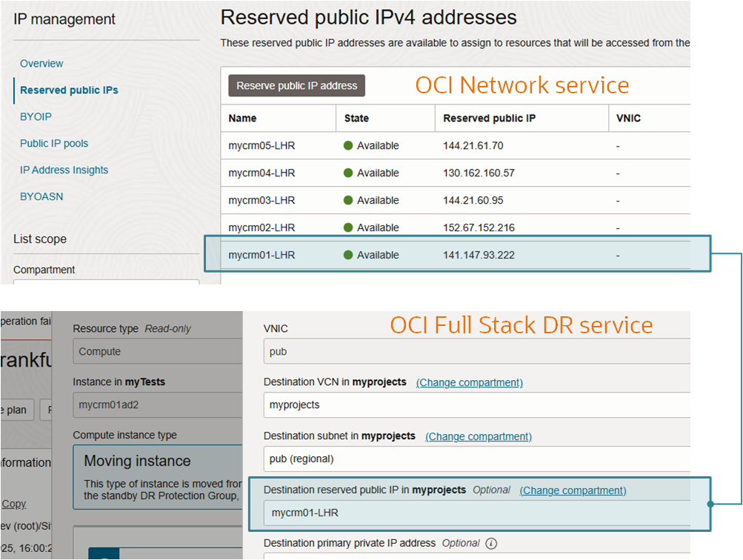Screen dimensions: 743x560
Task: Click the Copy link in the left panel
Action: [x=13, y=504]
